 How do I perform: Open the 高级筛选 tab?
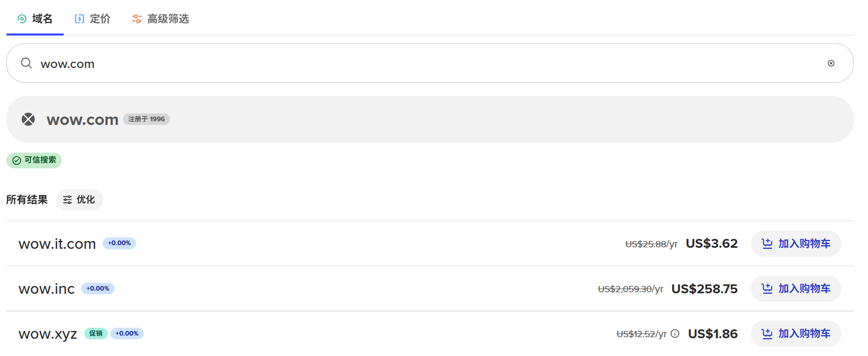coord(167,19)
